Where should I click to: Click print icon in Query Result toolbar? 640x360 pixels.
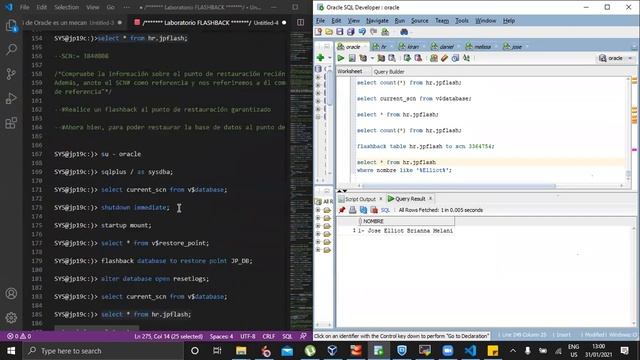(352, 210)
